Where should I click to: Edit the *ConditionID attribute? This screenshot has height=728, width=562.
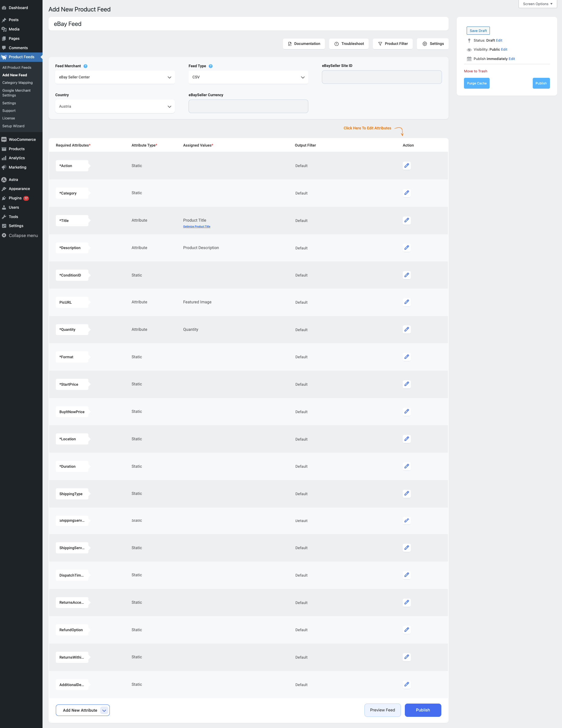407,275
